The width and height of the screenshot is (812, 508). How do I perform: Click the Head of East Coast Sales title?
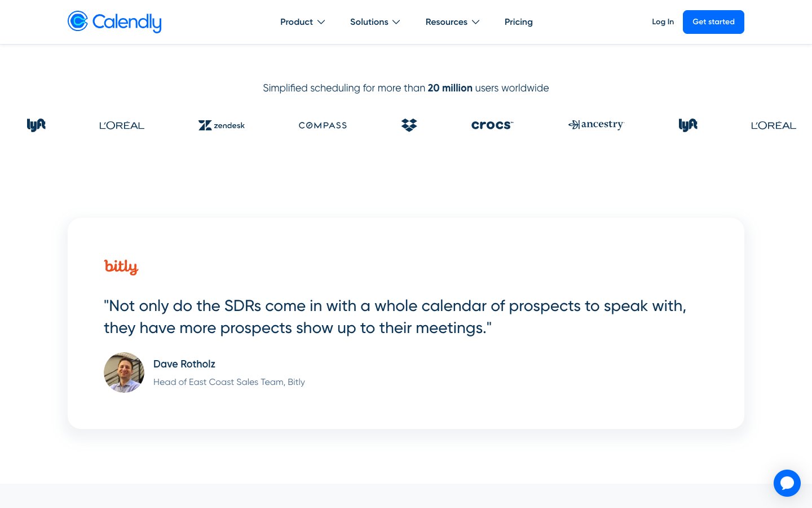(x=229, y=382)
